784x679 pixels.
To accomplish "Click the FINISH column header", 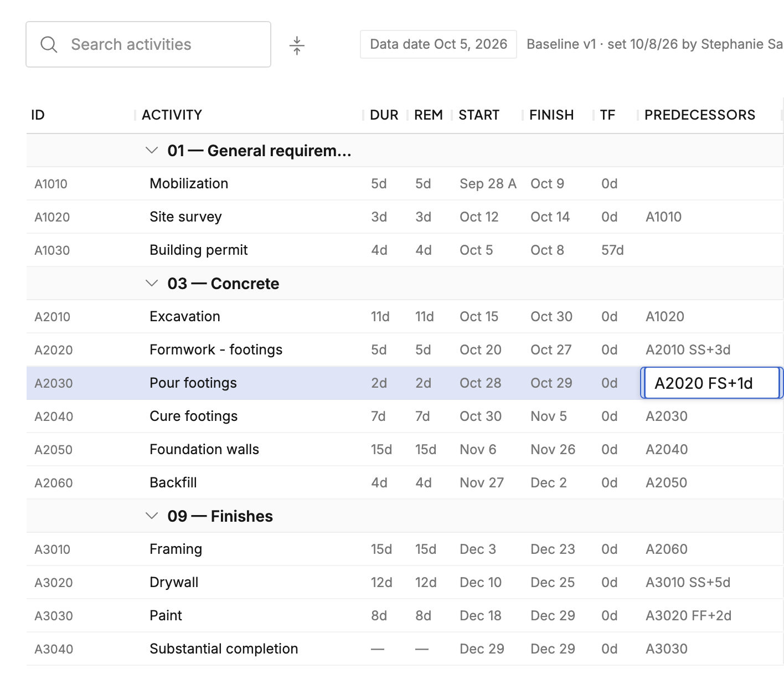I will pos(551,115).
